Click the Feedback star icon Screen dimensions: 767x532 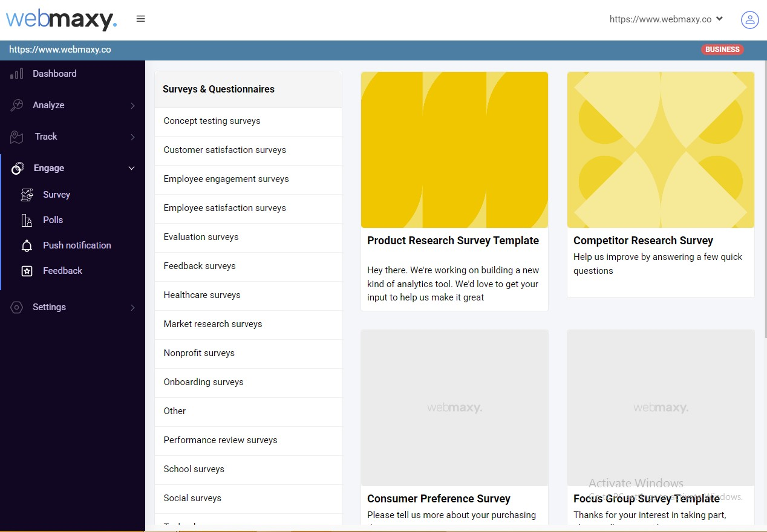point(27,271)
